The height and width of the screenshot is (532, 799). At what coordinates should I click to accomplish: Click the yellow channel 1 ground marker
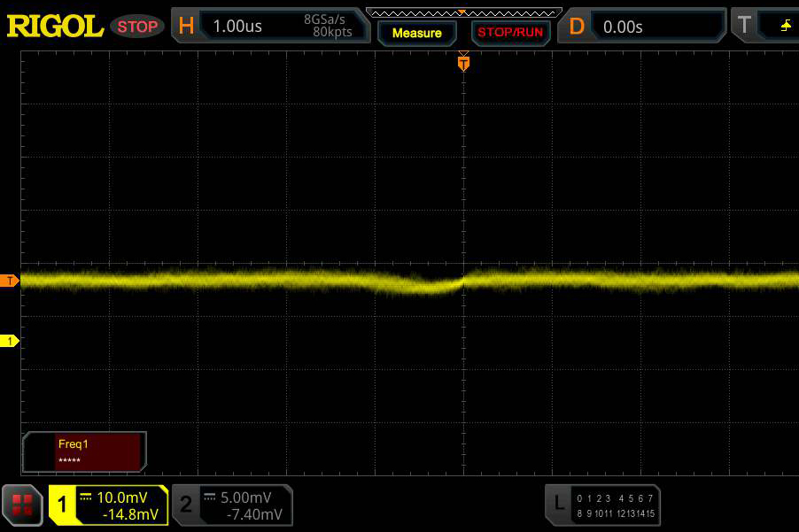(9, 341)
